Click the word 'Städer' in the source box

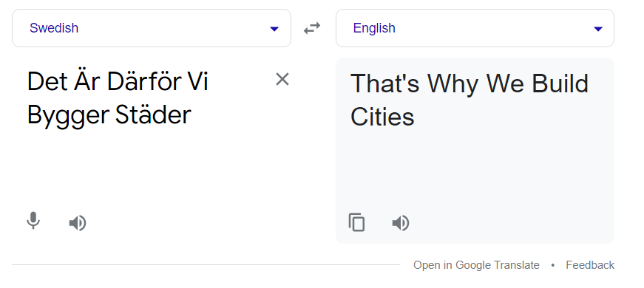153,115
